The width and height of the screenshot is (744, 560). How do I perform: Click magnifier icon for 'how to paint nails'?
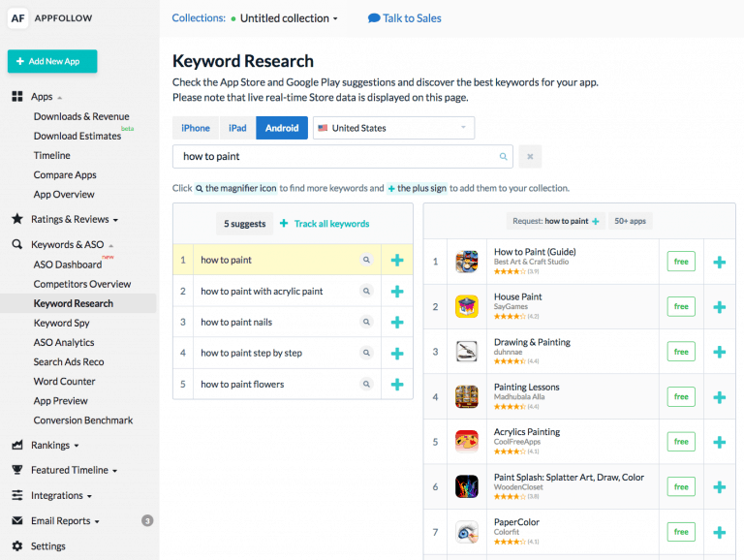click(366, 322)
